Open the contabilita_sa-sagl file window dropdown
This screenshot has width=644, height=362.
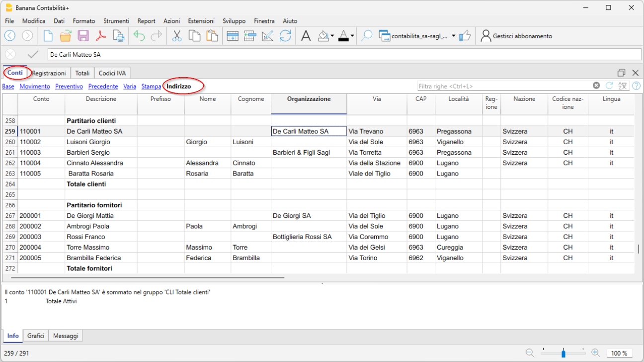pos(454,36)
